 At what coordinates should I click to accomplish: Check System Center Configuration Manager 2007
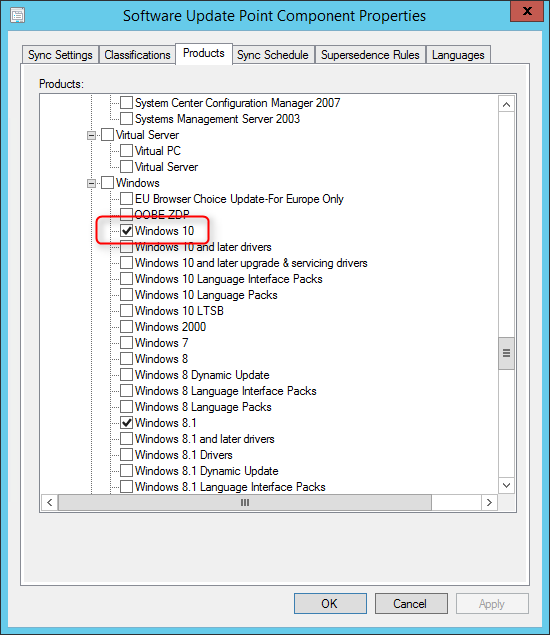[126, 102]
